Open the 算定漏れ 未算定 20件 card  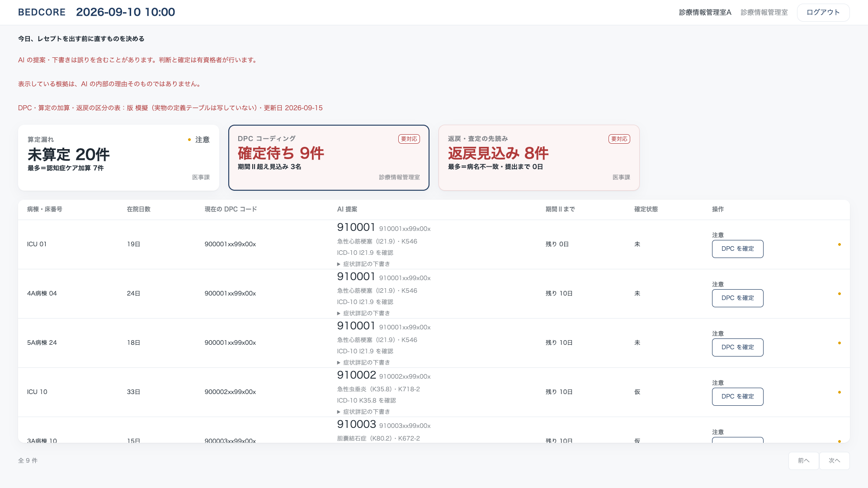coord(118,158)
